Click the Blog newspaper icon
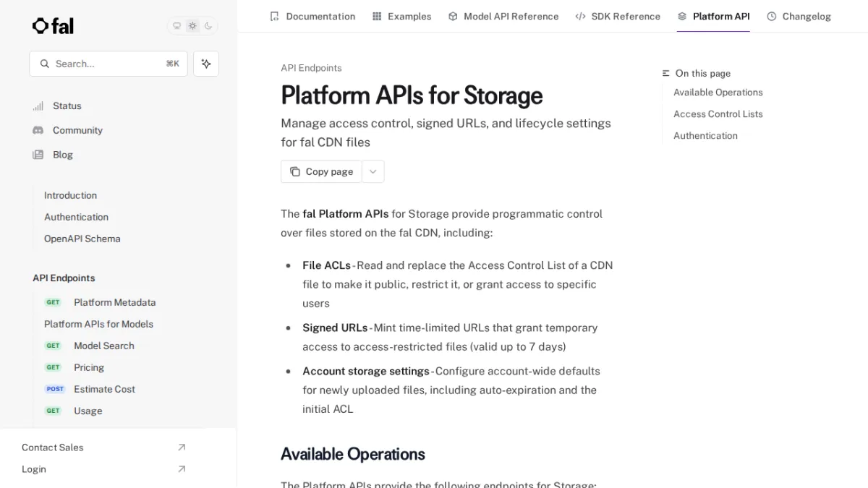 pos(38,155)
